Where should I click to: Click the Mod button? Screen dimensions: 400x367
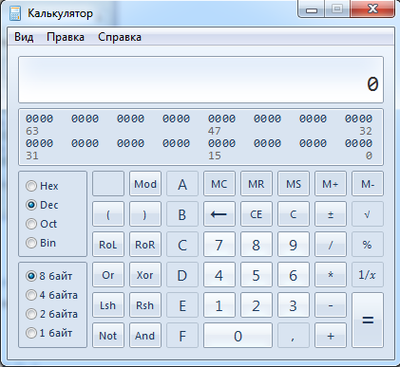pos(145,184)
